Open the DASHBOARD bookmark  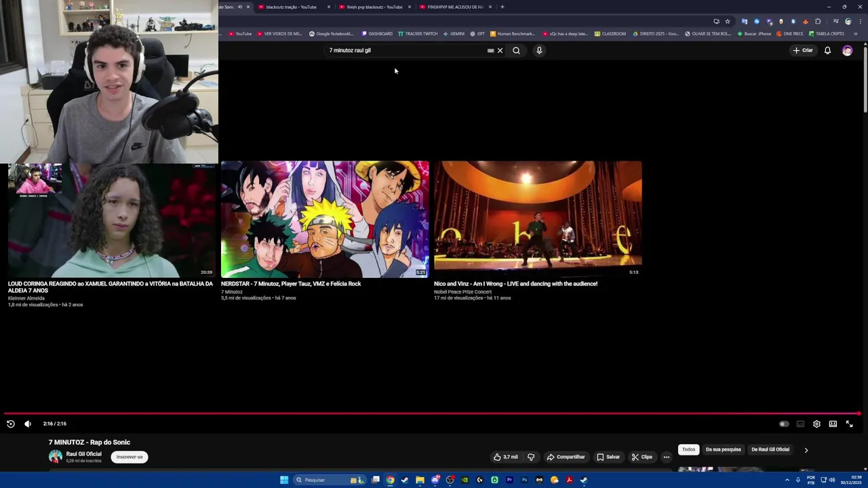coord(377,33)
